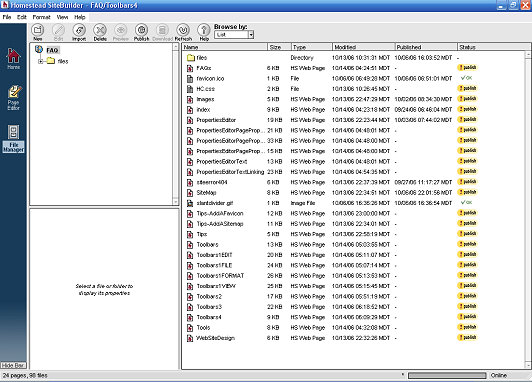Sort by the Published column header
This screenshot has height=382, width=532.
pyautogui.click(x=426, y=47)
